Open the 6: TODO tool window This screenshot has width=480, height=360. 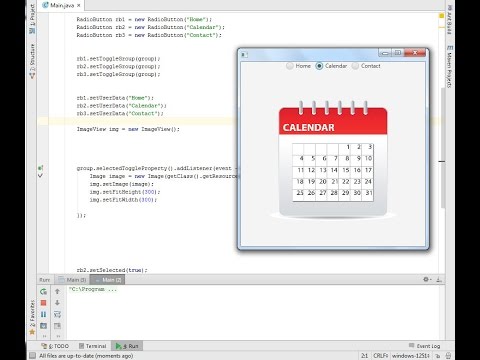click(x=55, y=346)
